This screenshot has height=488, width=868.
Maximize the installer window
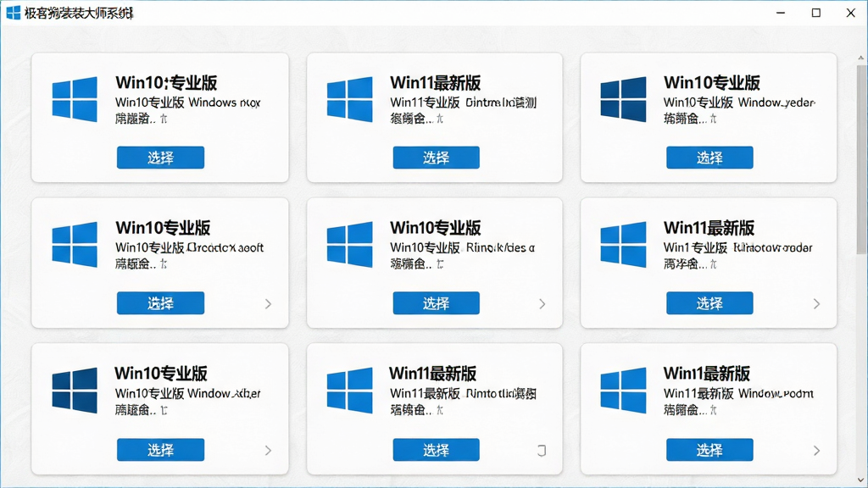(x=816, y=13)
